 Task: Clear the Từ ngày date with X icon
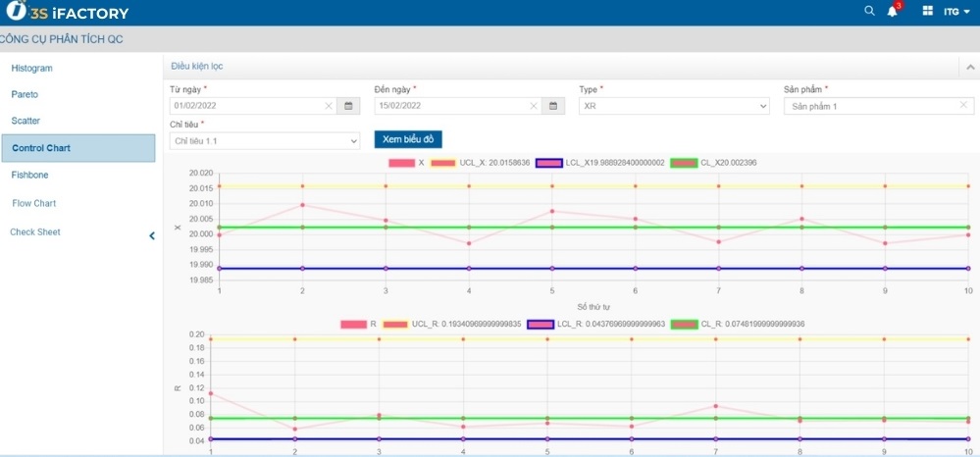tap(329, 106)
